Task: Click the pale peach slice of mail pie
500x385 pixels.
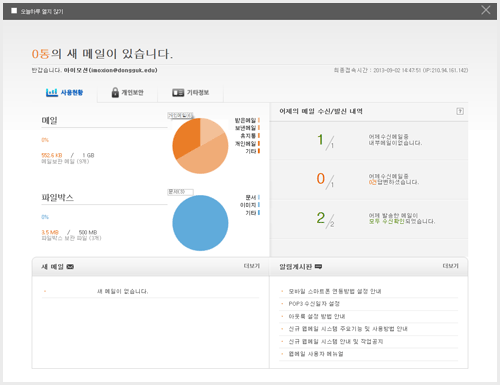Action: click(x=210, y=130)
